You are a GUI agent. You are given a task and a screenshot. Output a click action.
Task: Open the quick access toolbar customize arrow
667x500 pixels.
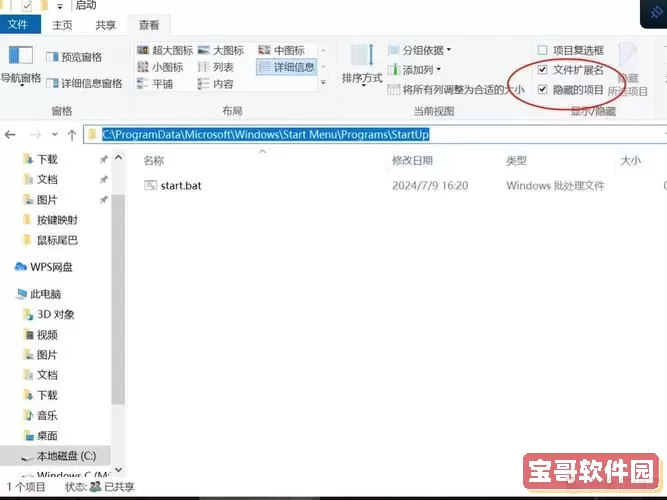pos(60,6)
